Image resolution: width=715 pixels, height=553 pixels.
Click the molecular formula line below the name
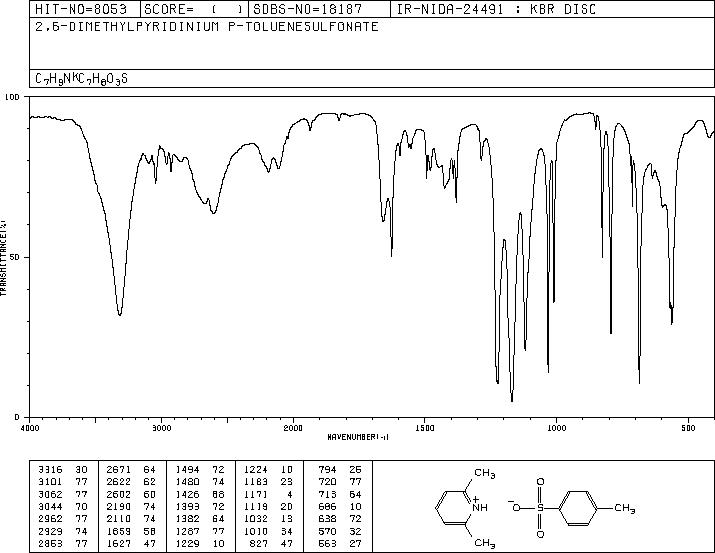click(x=82, y=79)
